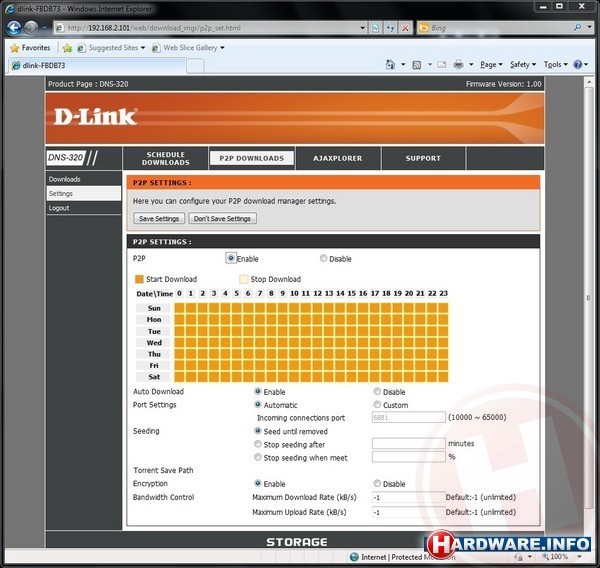The width and height of the screenshot is (600, 568).
Task: Click the Stop seeding percent field
Action: tap(408, 457)
